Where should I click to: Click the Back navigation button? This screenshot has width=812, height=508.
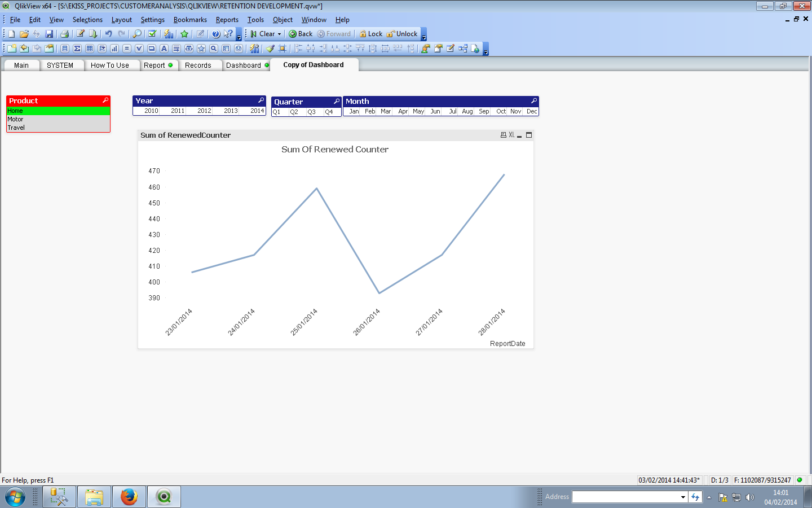(x=301, y=34)
